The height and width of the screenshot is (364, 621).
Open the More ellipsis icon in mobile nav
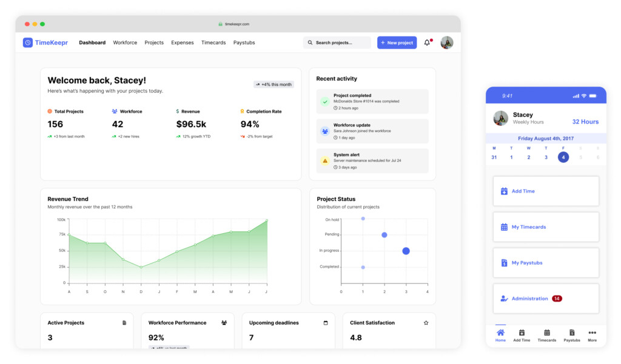[x=592, y=333]
